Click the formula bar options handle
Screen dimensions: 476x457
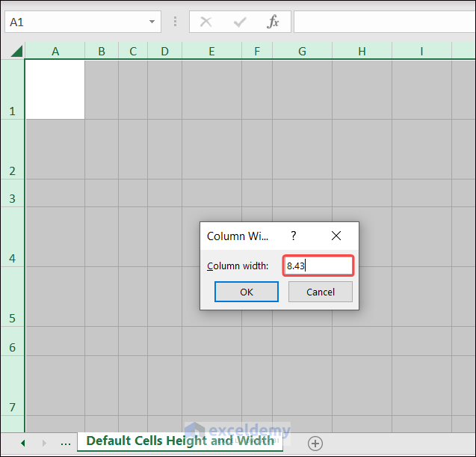(x=175, y=22)
